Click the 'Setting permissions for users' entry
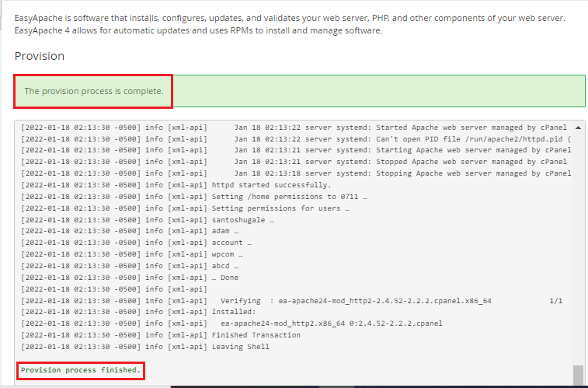This screenshot has width=588, height=388. click(185, 208)
